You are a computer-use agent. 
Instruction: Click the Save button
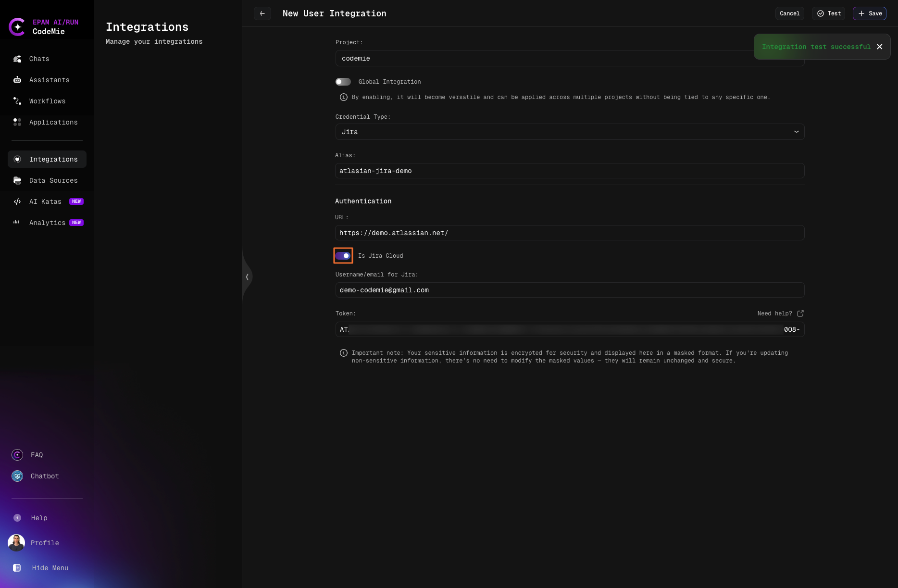pyautogui.click(x=870, y=13)
